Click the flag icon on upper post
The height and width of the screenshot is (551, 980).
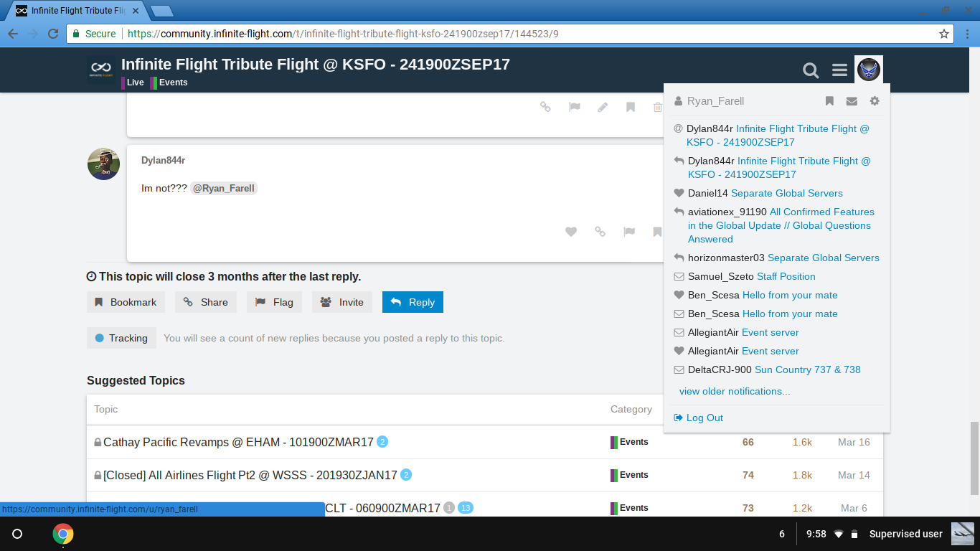pyautogui.click(x=575, y=107)
